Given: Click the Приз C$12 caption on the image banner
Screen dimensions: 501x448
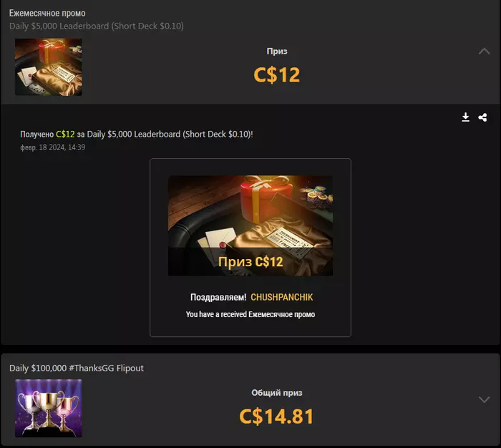Looking at the screenshot, I should 250,262.
